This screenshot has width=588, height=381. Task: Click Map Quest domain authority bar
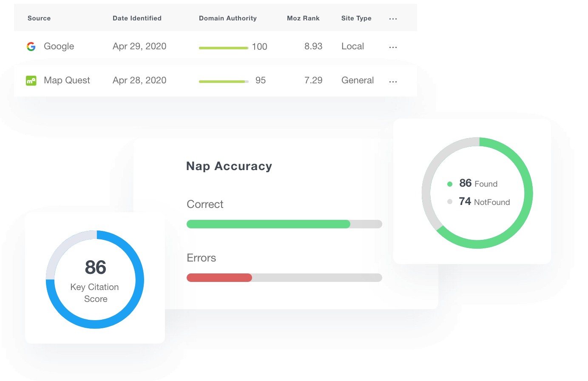[224, 82]
